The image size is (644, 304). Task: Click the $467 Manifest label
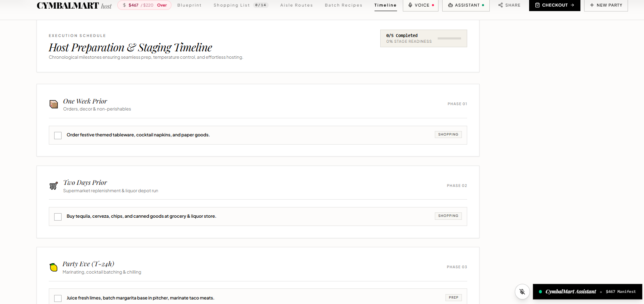[x=621, y=292]
